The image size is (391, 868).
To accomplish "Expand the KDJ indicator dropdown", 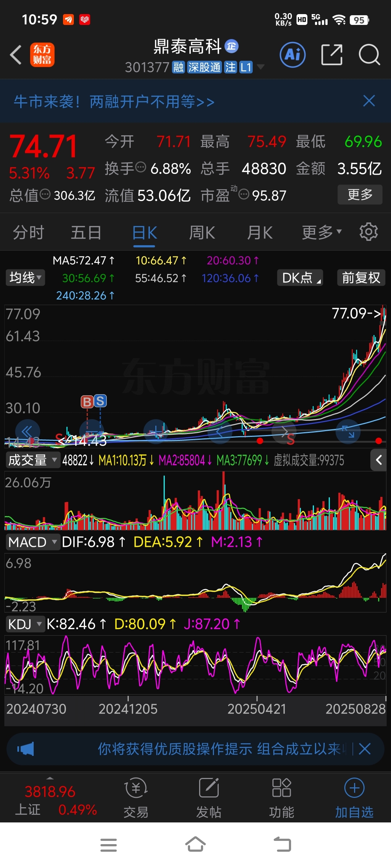I will click(25, 624).
